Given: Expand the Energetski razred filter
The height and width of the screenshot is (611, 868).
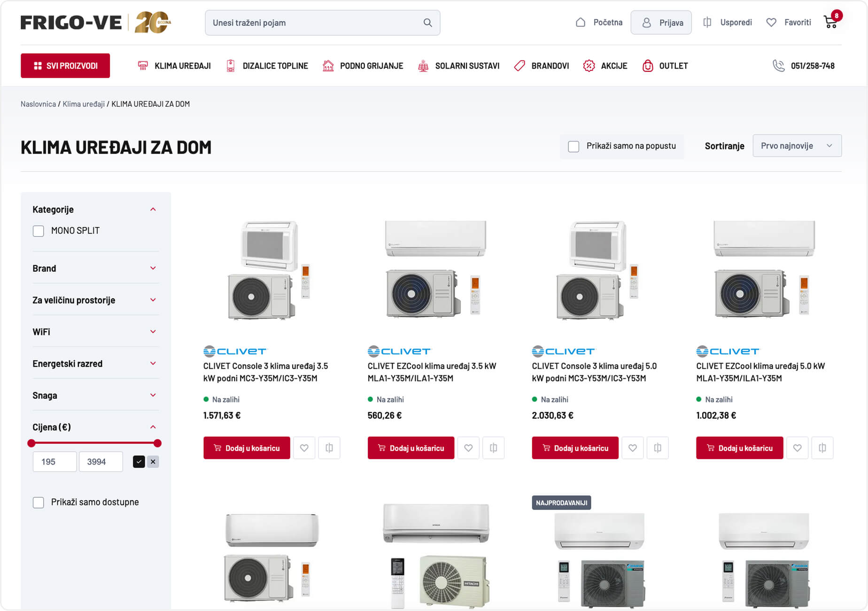Looking at the screenshot, I should coord(153,363).
